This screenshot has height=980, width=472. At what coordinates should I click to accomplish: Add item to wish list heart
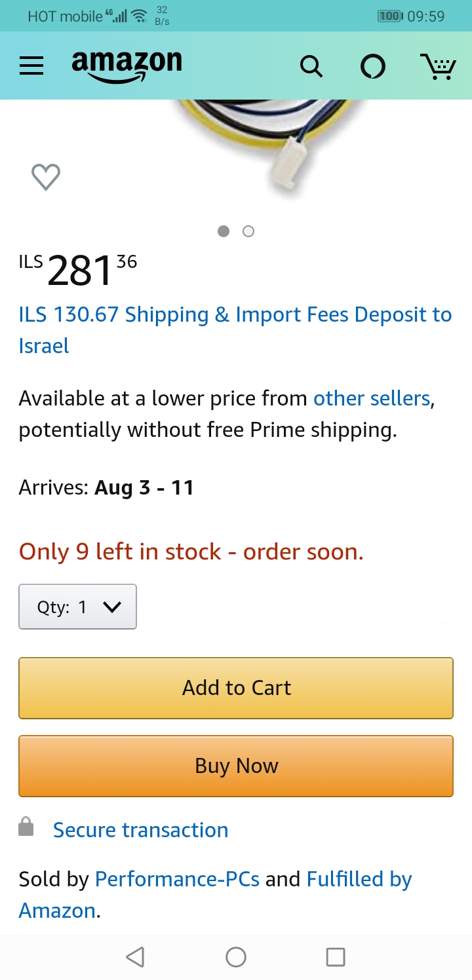pos(46,177)
